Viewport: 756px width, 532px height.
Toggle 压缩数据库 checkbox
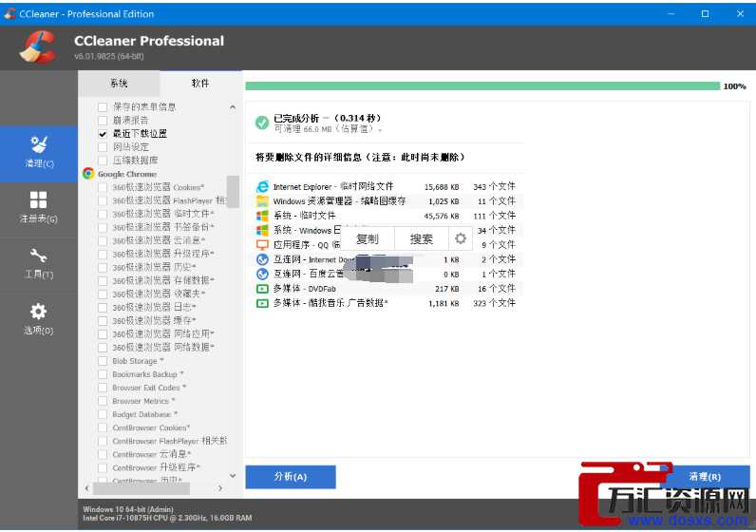click(x=103, y=161)
